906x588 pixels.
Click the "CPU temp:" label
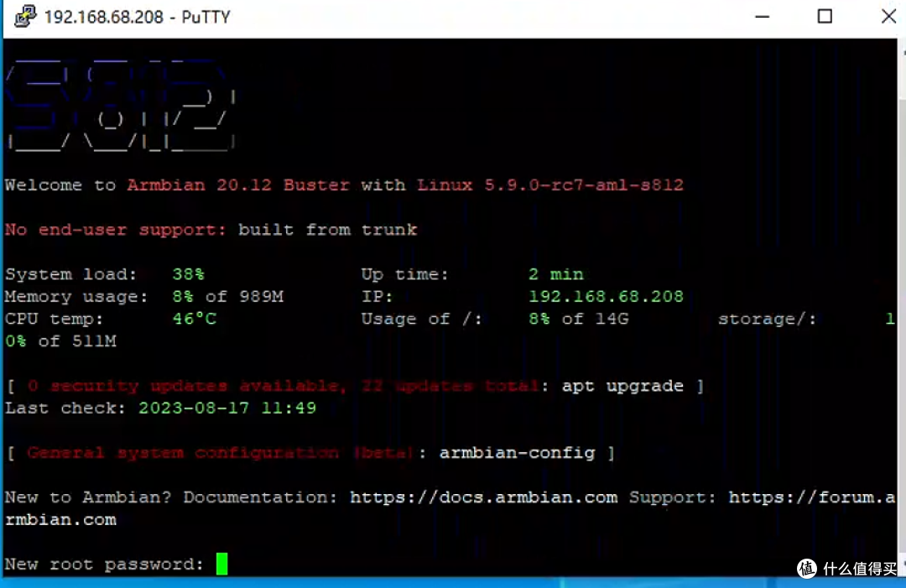tap(55, 319)
